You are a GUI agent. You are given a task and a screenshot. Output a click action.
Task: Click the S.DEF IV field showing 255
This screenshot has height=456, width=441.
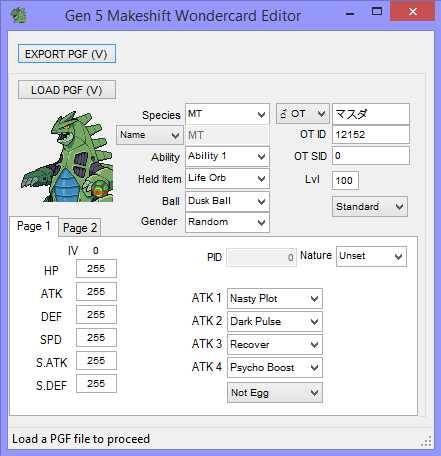coord(96,384)
